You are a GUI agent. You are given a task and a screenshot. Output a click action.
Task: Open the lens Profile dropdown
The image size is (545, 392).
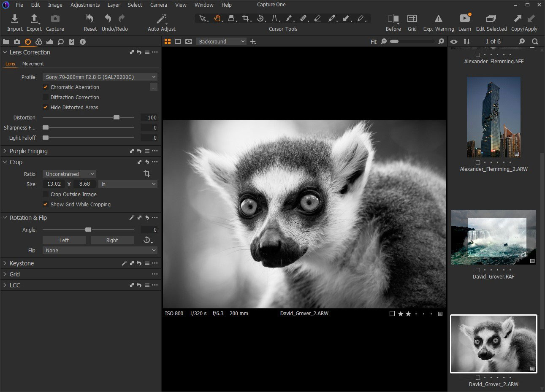[100, 77]
